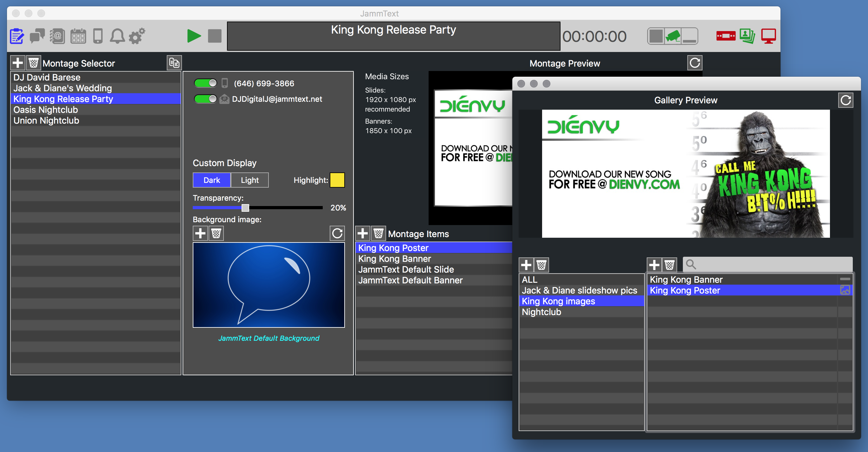Screen dimensions: 868x452
Task: Select Jack & Diane's Wedding montage
Action: pos(96,88)
